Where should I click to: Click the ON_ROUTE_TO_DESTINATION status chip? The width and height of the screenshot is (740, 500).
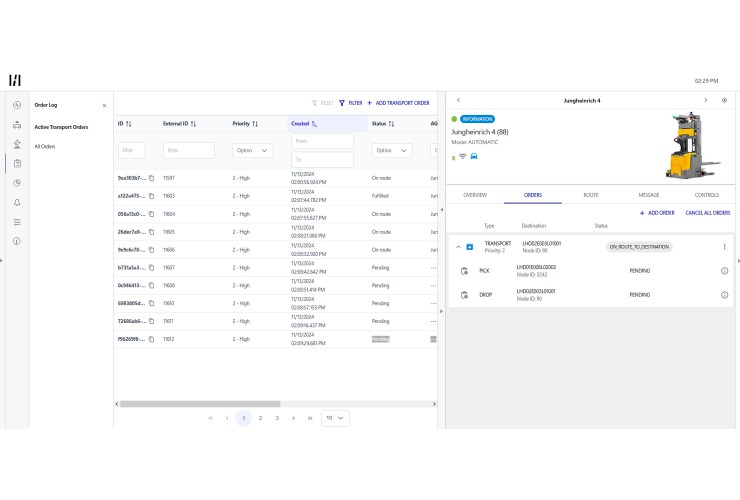click(639, 247)
